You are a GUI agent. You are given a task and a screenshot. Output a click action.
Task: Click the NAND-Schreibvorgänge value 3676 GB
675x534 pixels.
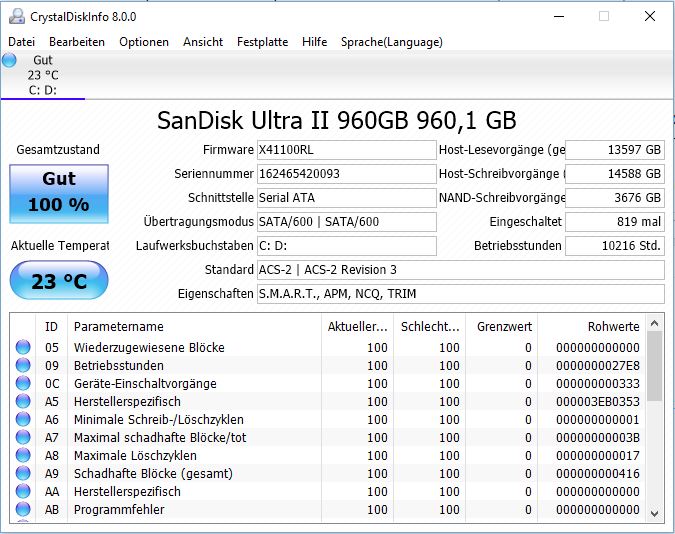615,198
